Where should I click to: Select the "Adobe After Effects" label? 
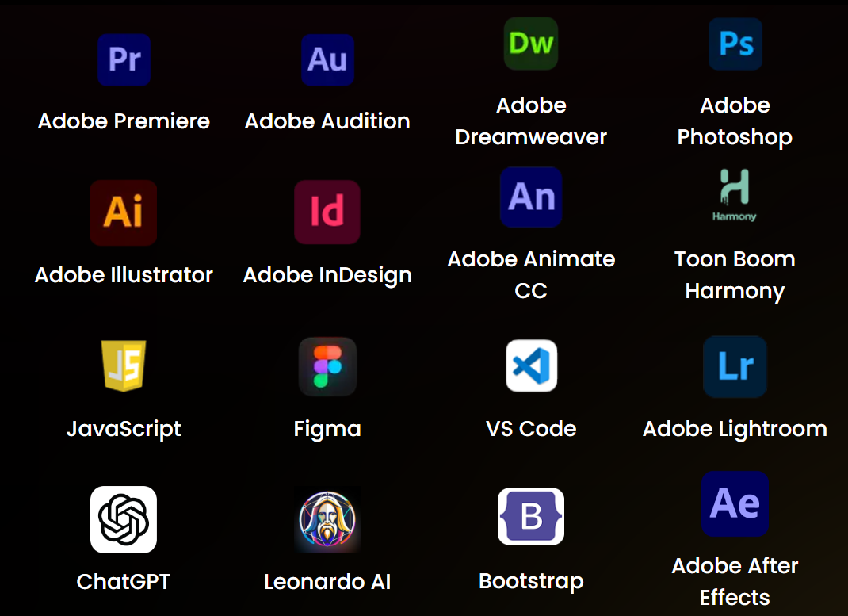tap(735, 581)
